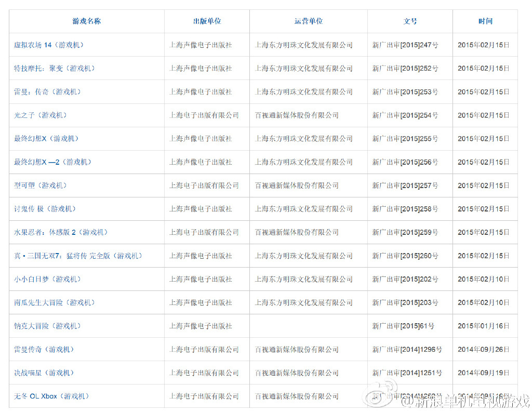Click the 文号 column header

click(x=410, y=21)
